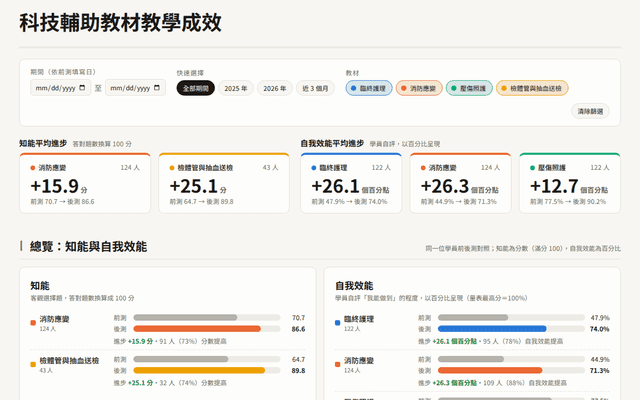The width and height of the screenshot is (640, 400).
Task: Click the 89.8 後測 value in 知能 panel
Action: click(x=298, y=371)
